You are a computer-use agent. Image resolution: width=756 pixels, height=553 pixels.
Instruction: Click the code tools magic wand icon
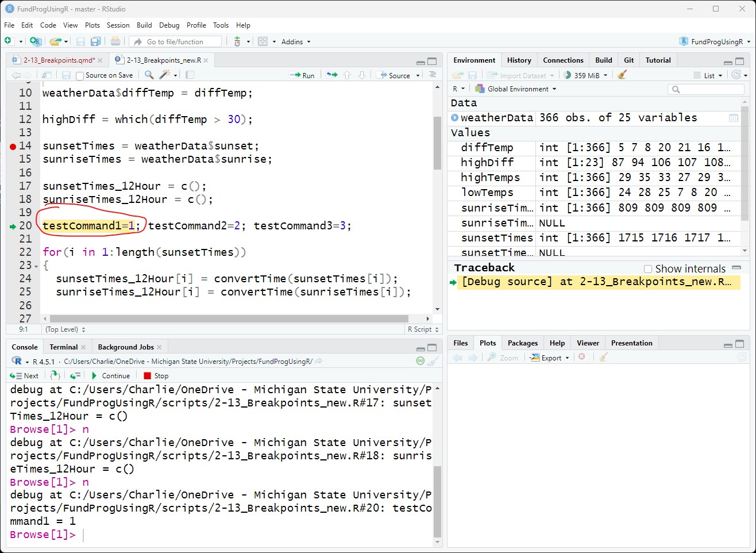[x=165, y=75]
